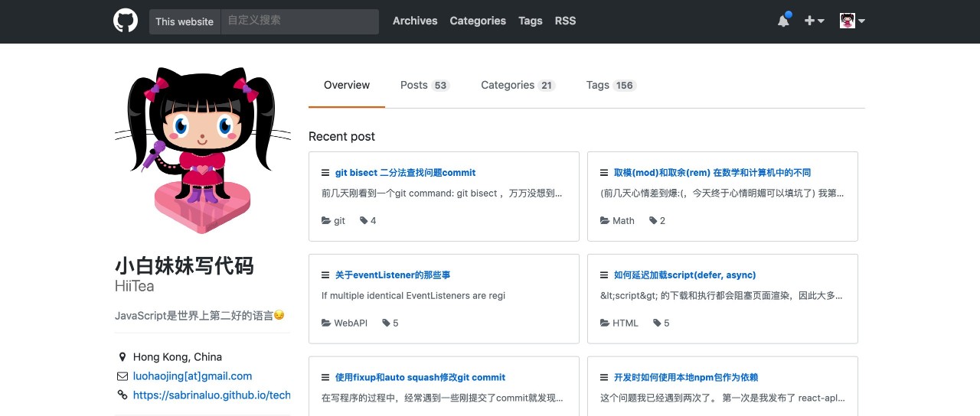The height and width of the screenshot is (416, 980).
Task: Switch to the Overview tab
Action: click(x=347, y=85)
